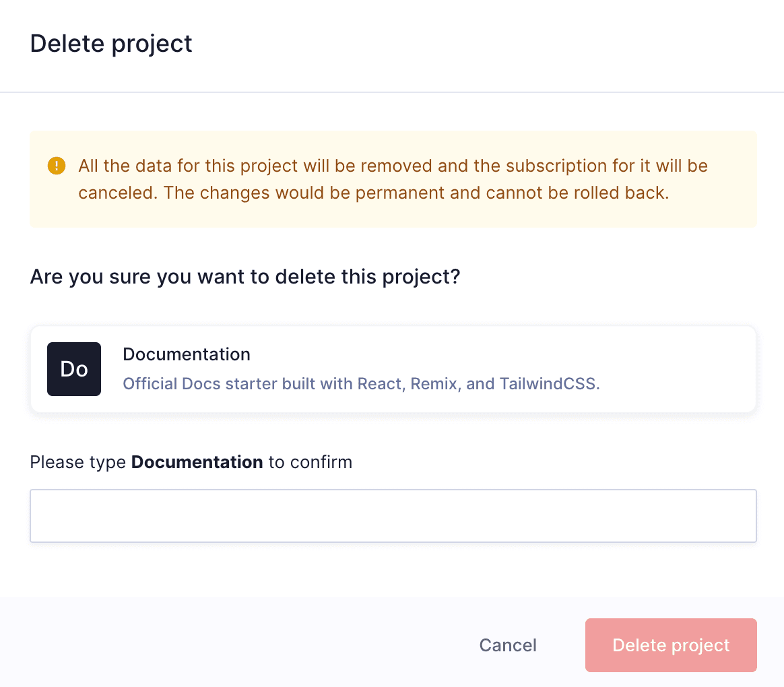
Task: Click the 'Are you sure' heading text
Action: tap(245, 276)
